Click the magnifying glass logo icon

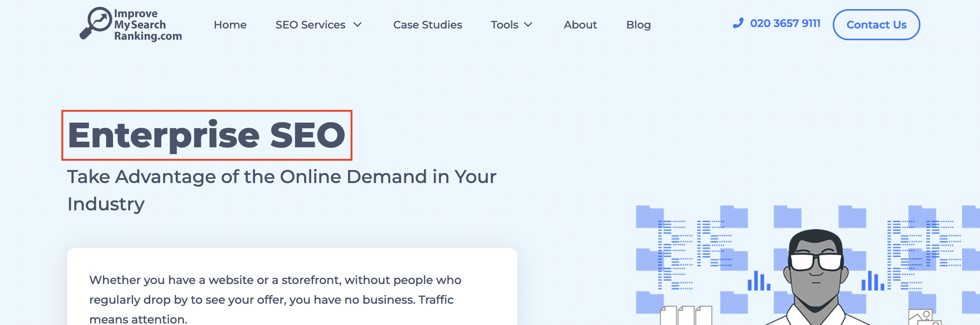tap(95, 23)
